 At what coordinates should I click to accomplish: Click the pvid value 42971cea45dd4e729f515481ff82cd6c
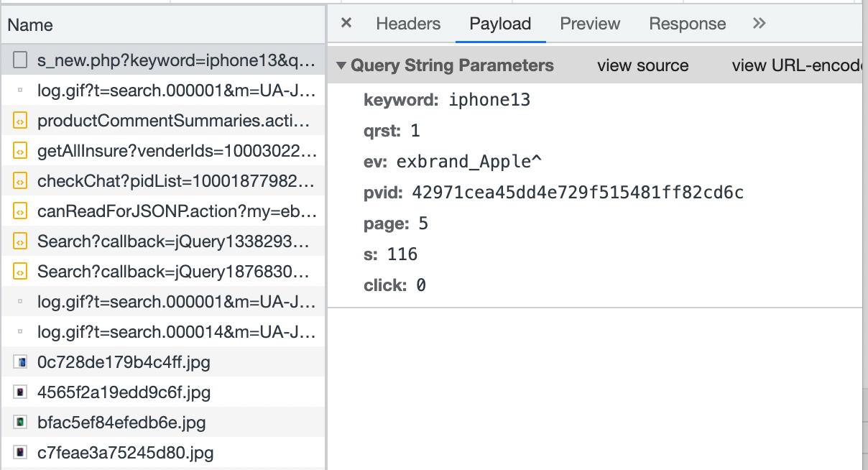(x=578, y=193)
